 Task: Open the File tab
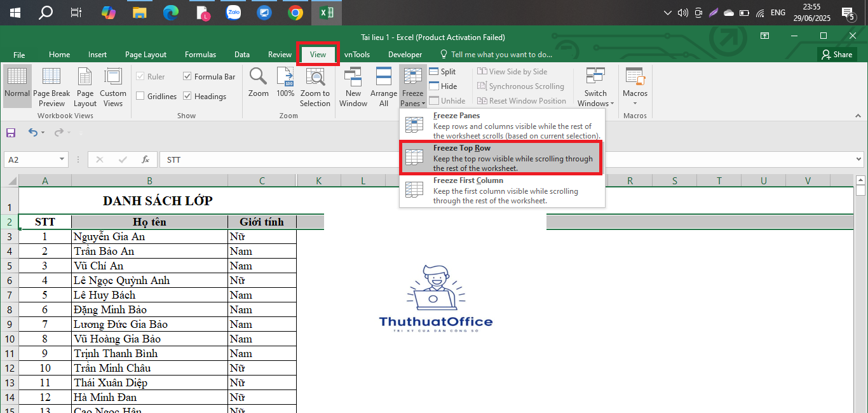(19, 55)
